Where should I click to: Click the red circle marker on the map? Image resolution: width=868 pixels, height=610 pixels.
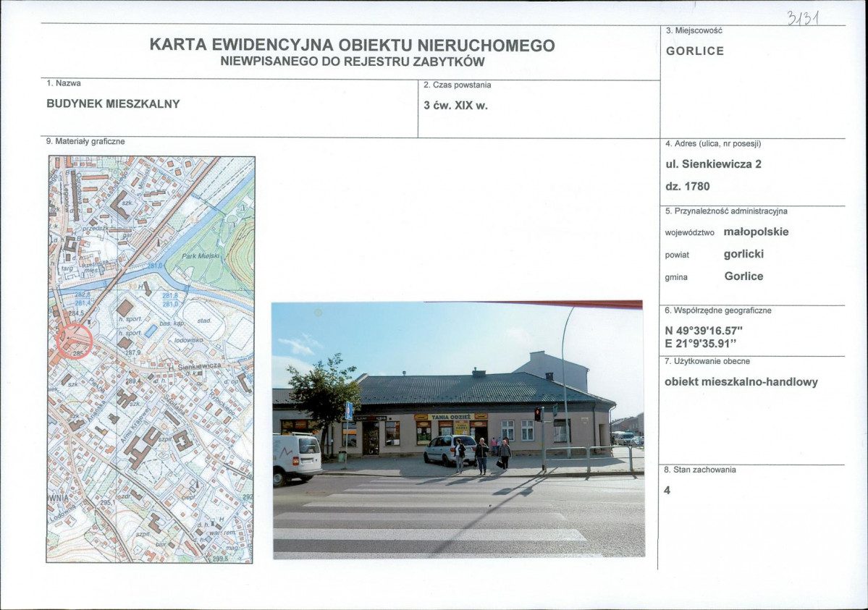[74, 341]
